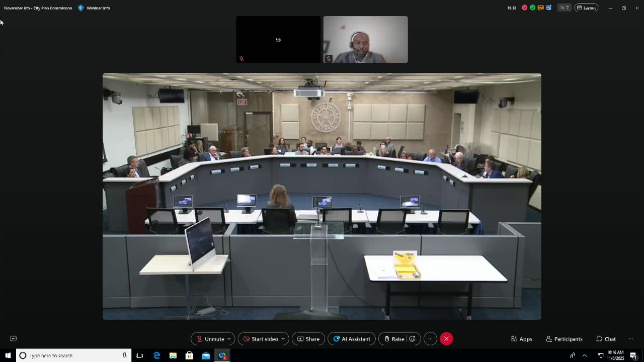Open far-right panel options ellipsis
This screenshot has width=644, height=362.
(630, 339)
